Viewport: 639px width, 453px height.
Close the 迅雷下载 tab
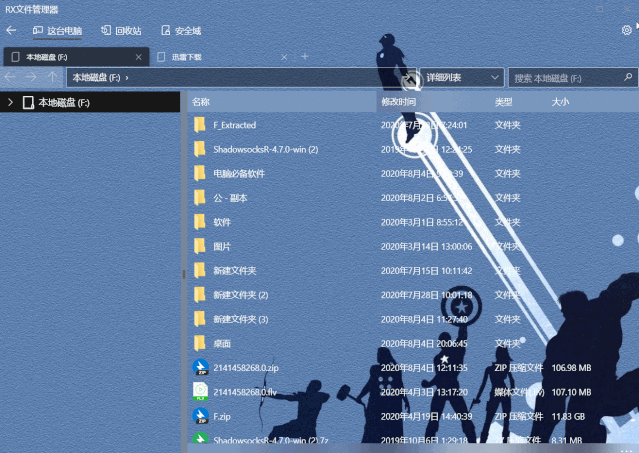point(284,57)
